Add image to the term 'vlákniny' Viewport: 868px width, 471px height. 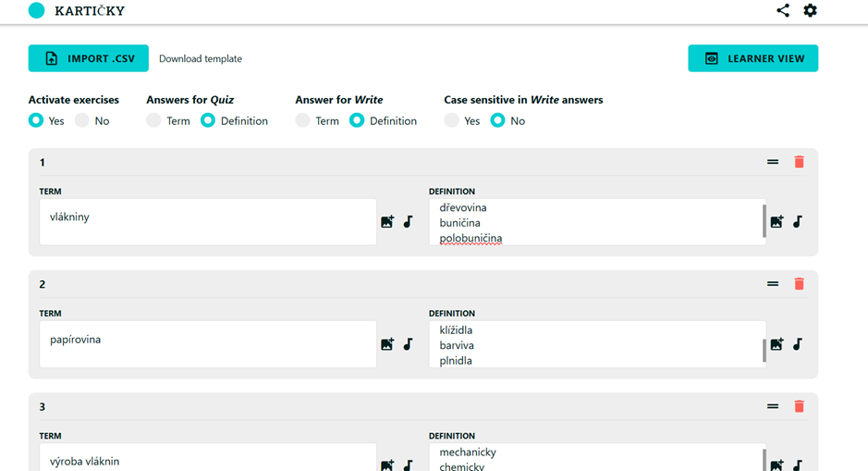pos(387,222)
